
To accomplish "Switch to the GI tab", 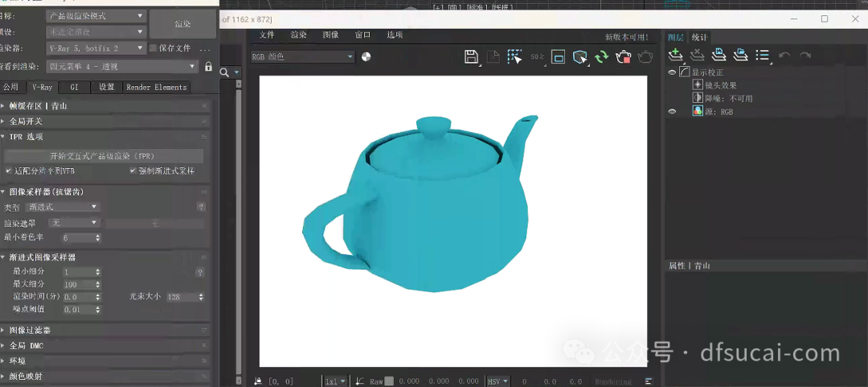I will [x=74, y=87].
